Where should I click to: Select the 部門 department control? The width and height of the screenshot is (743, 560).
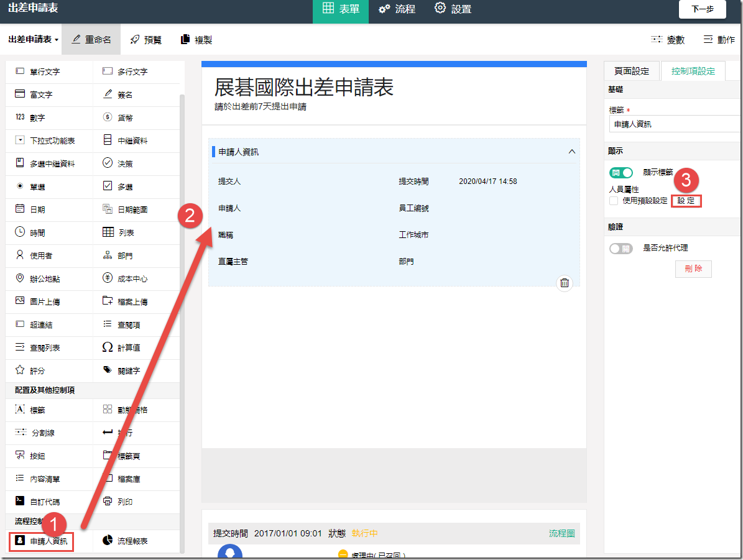(x=136, y=255)
